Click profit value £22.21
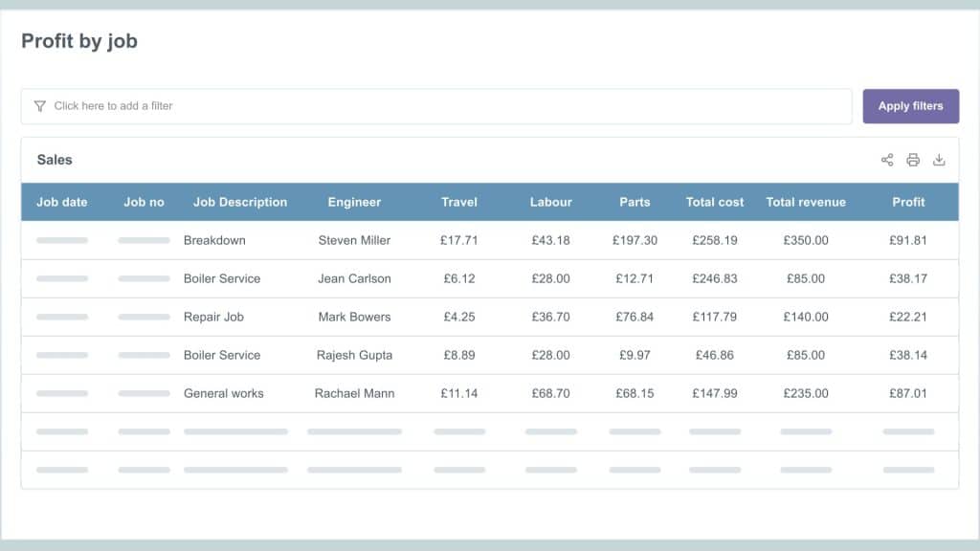Screen dimensions: 980x551 (x=908, y=317)
